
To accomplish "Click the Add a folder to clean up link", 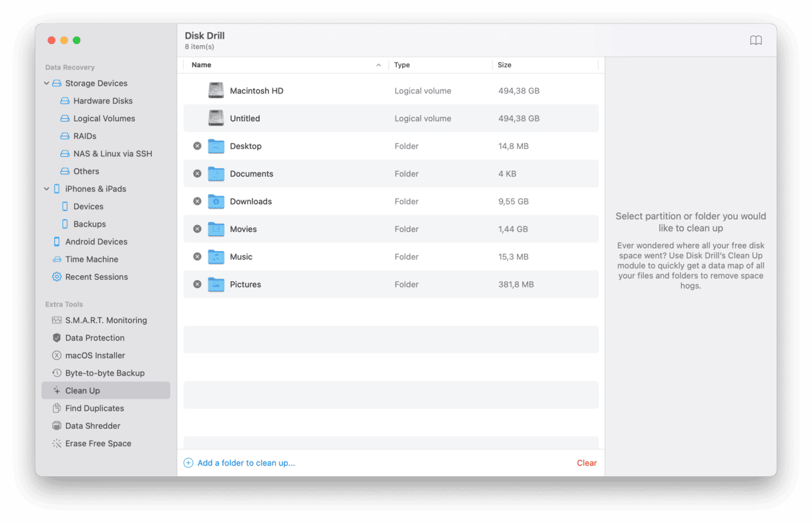I will 246,463.
